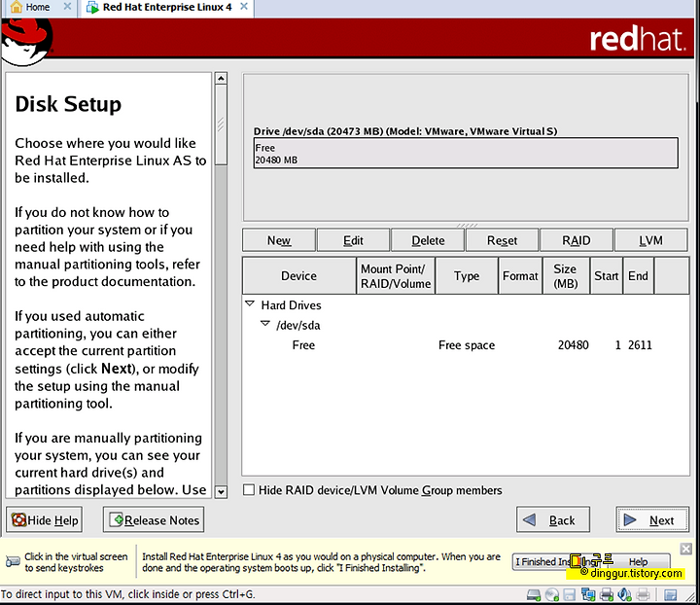700x605 pixels.
Task: Select the /dev/sda tree row label
Action: pyautogui.click(x=298, y=325)
